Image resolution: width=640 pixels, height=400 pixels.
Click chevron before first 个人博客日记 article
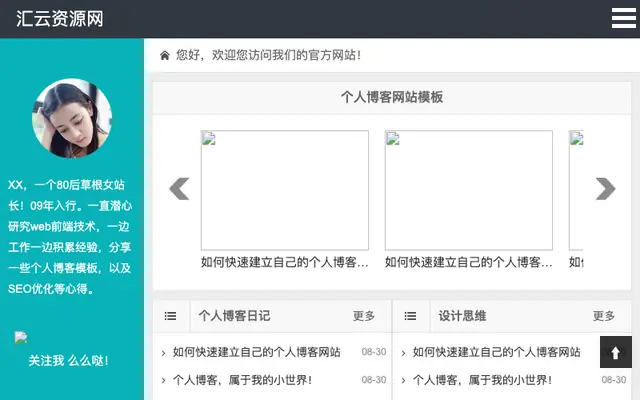tap(163, 353)
